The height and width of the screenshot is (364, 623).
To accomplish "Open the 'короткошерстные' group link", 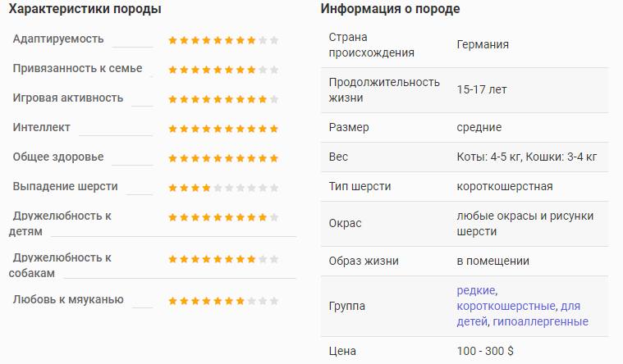I will click(x=506, y=306).
